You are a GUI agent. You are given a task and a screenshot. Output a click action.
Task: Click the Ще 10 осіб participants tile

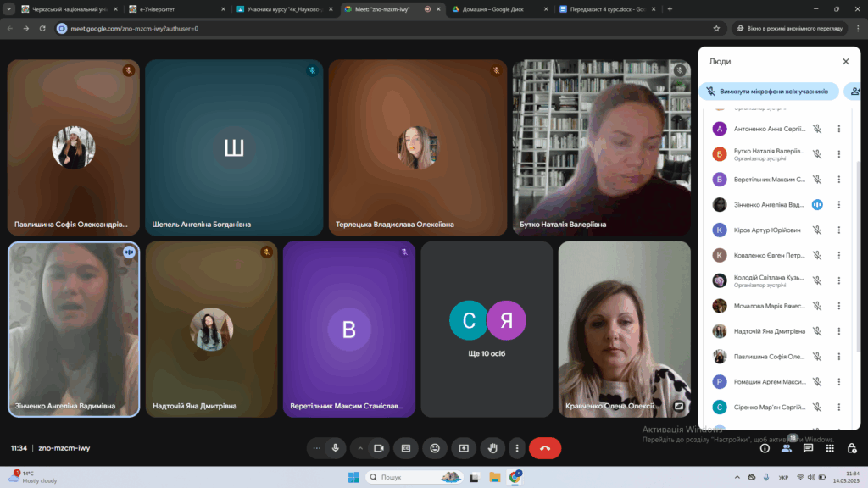(x=487, y=329)
